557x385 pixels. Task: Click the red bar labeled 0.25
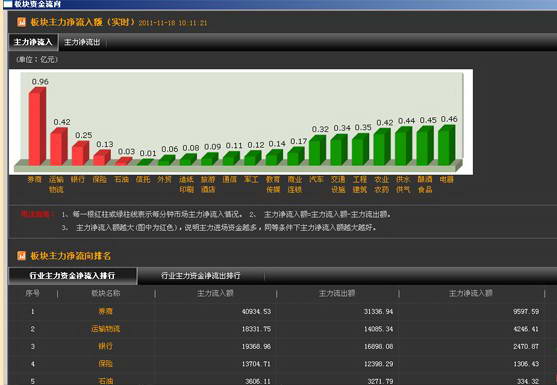(x=80, y=153)
